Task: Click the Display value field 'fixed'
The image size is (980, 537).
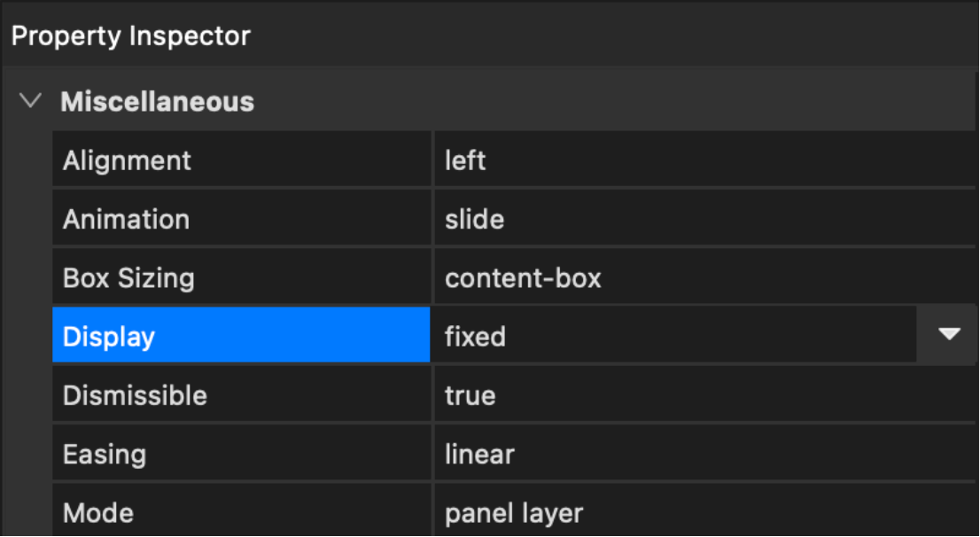Action: 476,337
